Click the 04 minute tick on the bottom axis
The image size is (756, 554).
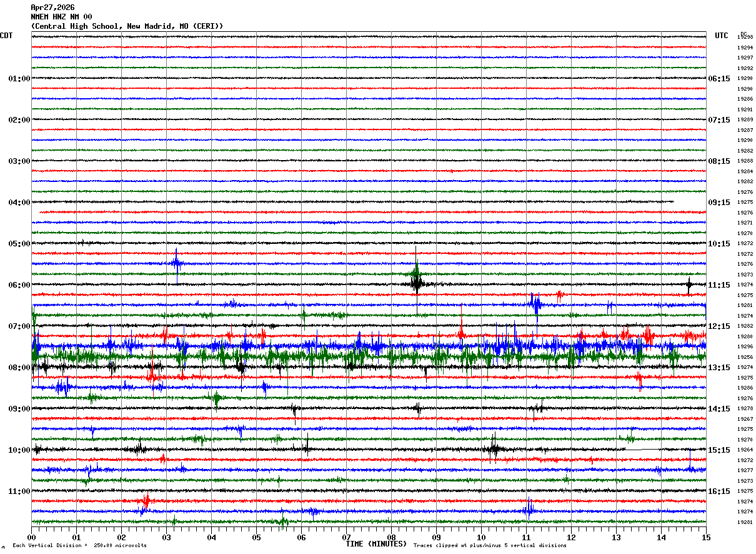click(211, 537)
